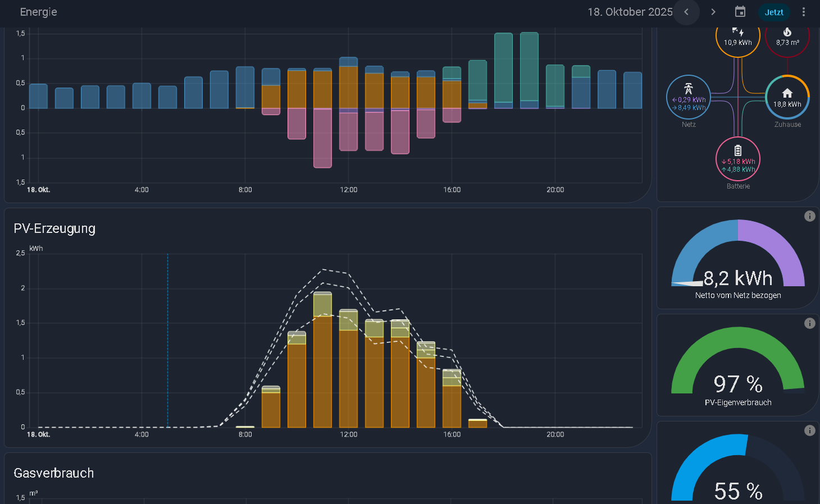The image size is (820, 504).
Task: Click the solar 10,9 kWh circle
Action: (x=738, y=37)
